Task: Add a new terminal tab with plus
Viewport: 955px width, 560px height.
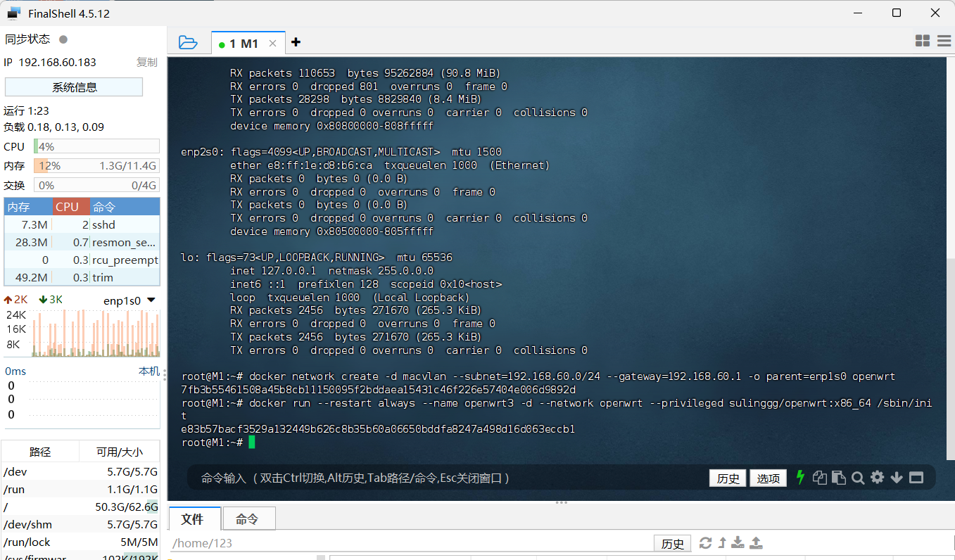Action: 296,42
